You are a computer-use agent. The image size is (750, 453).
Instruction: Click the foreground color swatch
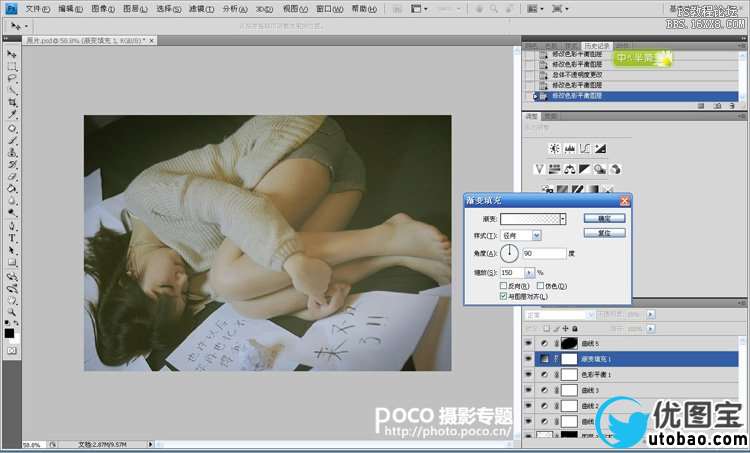point(9,333)
